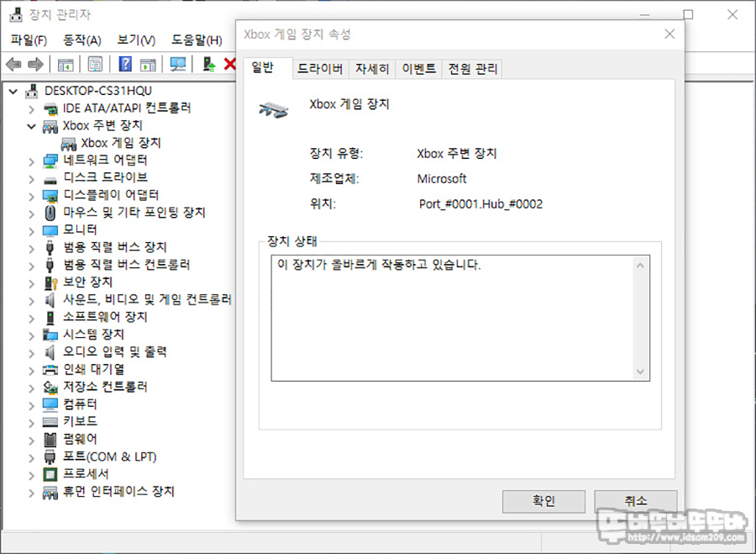Click the red X uninstall device icon

tap(230, 64)
